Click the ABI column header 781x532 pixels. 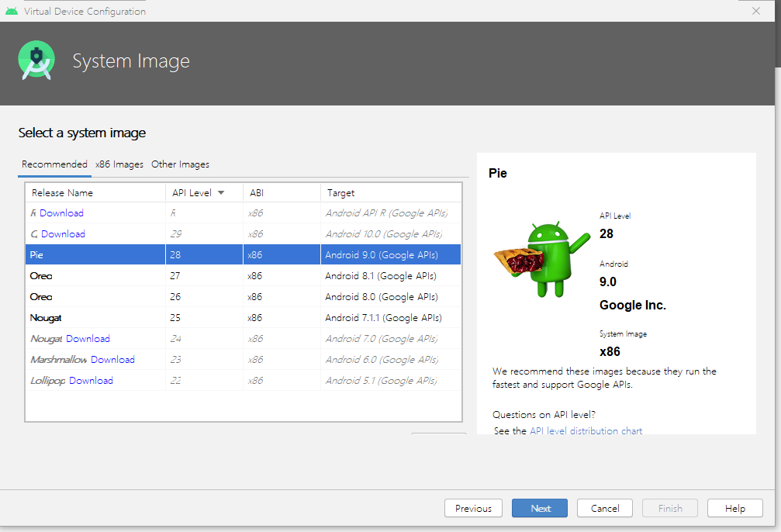pos(282,193)
